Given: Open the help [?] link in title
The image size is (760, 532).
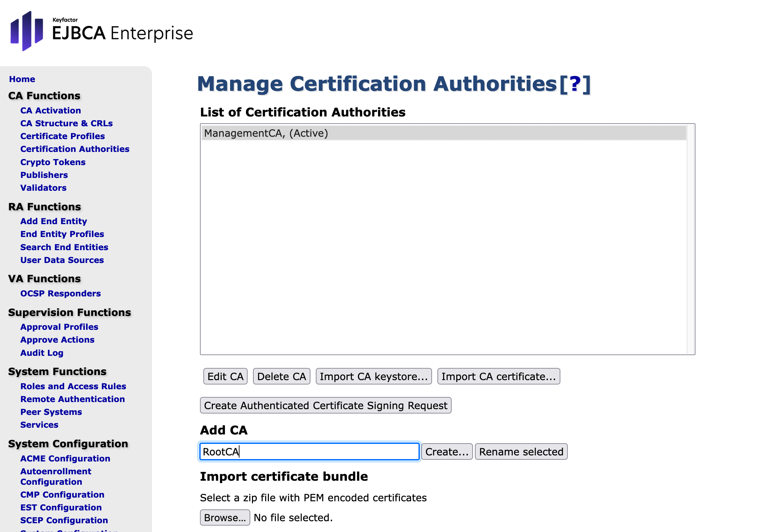Looking at the screenshot, I should (575, 84).
